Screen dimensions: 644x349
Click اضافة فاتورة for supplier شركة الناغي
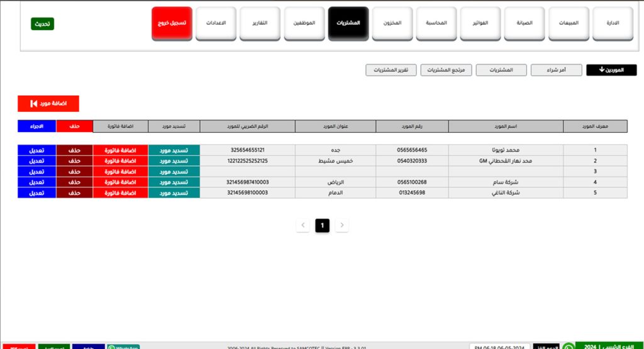click(x=120, y=192)
